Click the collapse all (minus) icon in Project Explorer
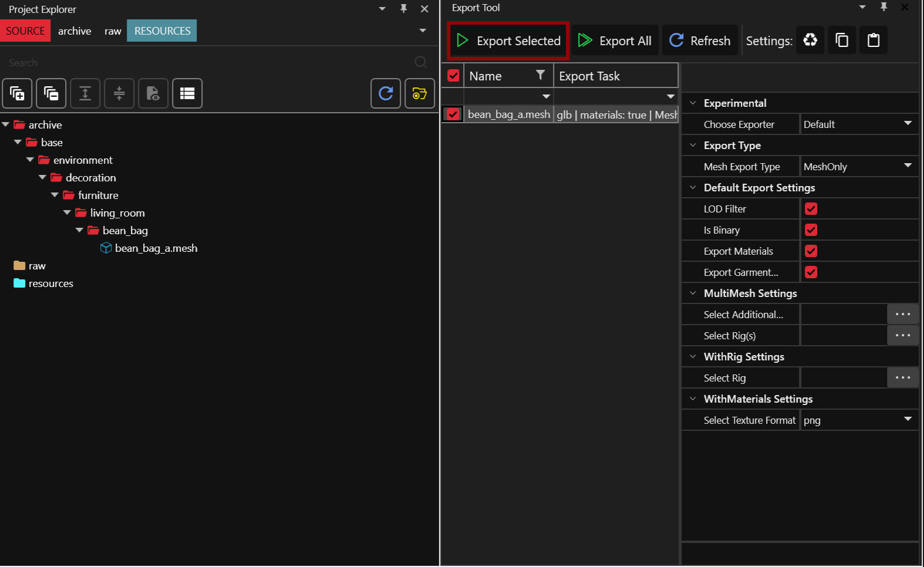 51,93
